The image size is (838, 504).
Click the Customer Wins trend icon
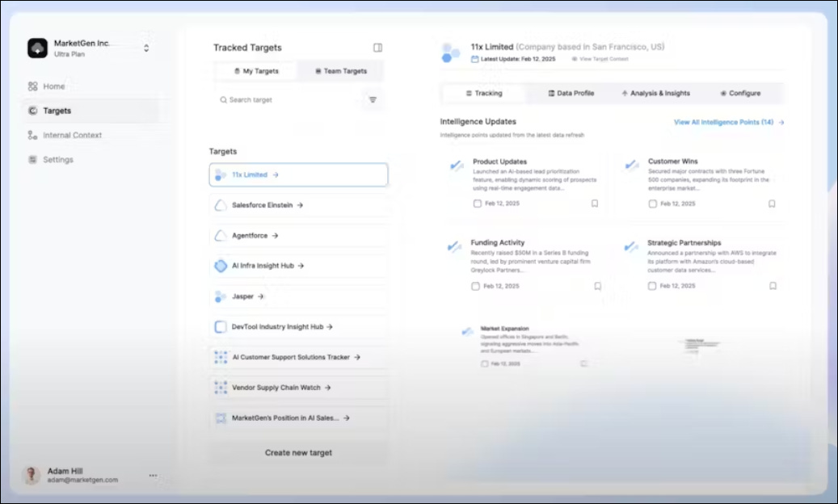point(632,166)
